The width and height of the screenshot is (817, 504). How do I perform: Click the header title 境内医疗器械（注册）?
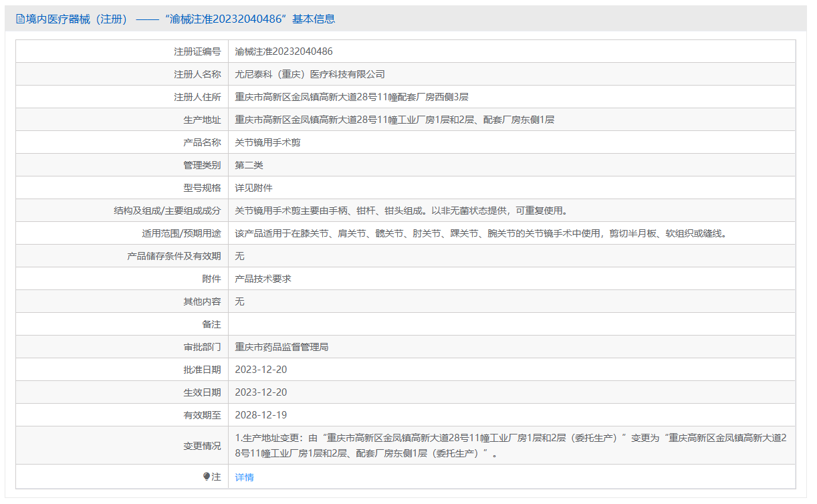point(77,19)
